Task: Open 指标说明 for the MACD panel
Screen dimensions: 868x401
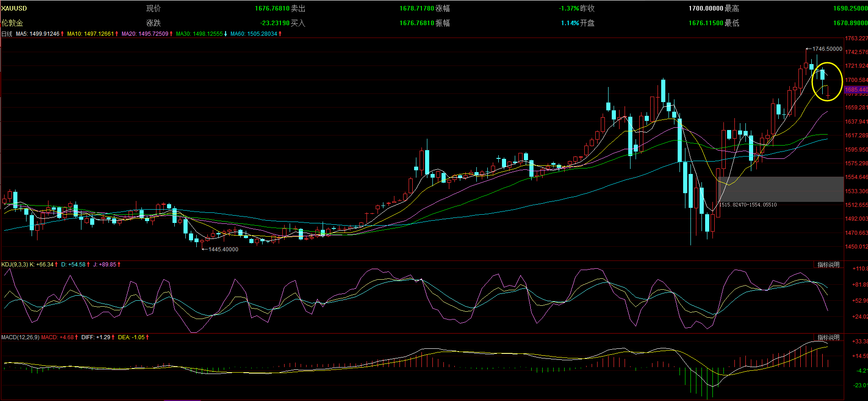Action: pyautogui.click(x=828, y=337)
